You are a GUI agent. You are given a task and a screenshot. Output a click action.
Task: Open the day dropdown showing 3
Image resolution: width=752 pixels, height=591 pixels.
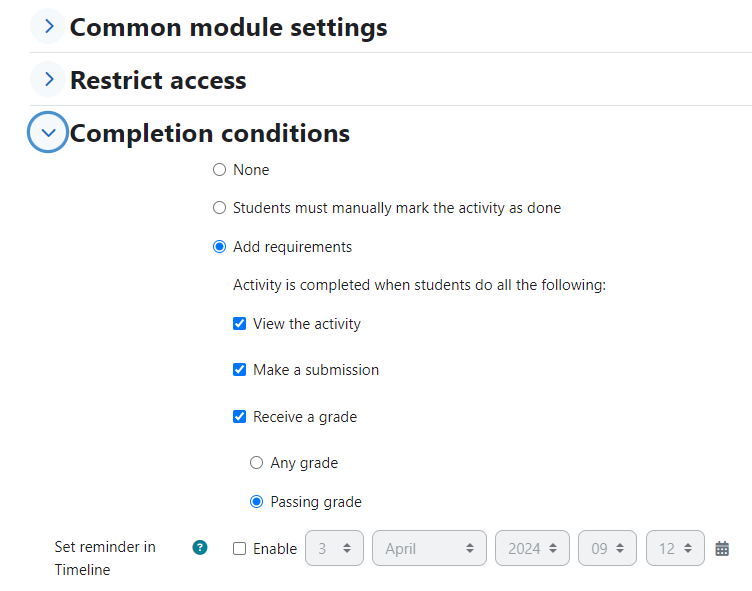click(x=334, y=548)
